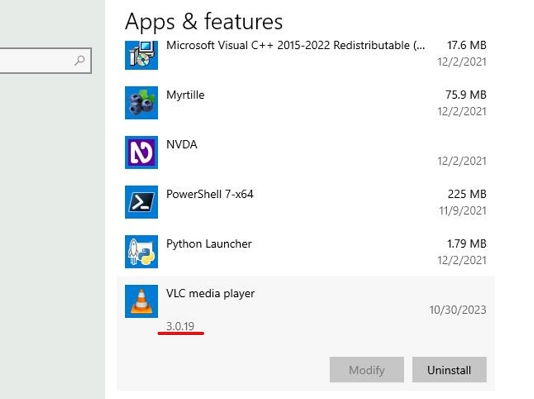Screen dimensions: 534x399
Task: Select the Myrtille app name
Action: click(185, 95)
